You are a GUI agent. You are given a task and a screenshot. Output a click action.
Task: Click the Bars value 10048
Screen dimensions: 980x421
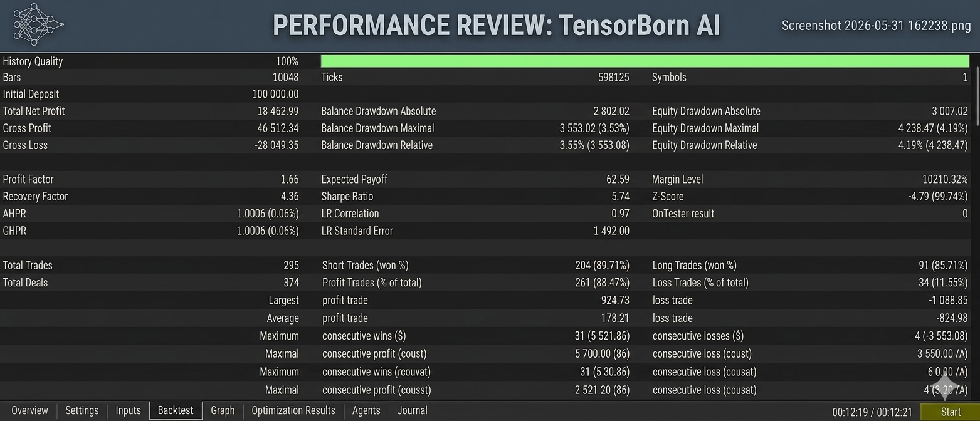click(285, 78)
